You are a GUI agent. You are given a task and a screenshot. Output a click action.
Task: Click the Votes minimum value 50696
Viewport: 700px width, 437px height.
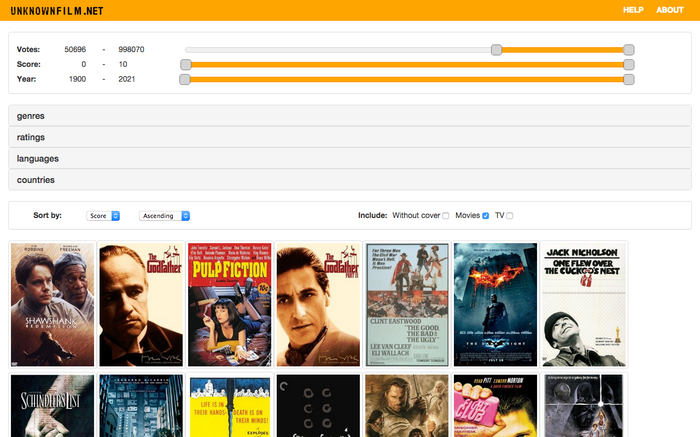point(75,50)
